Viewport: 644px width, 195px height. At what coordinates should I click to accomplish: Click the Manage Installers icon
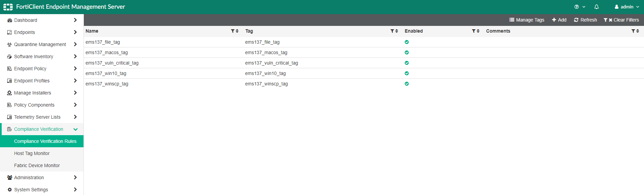tap(9, 93)
